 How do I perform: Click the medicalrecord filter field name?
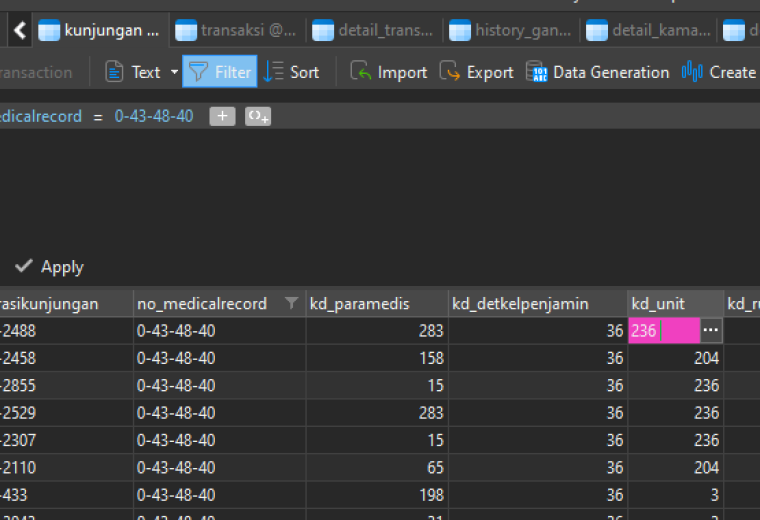click(41, 116)
